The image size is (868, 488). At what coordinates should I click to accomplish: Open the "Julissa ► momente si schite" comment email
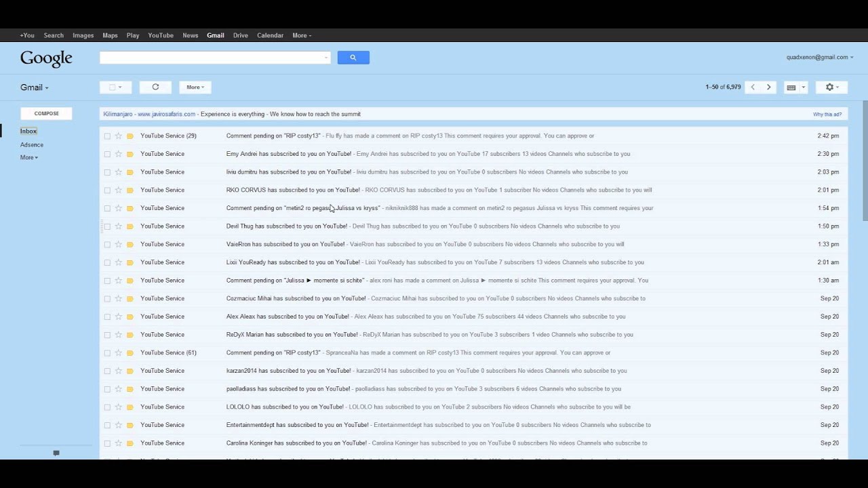tap(473, 281)
